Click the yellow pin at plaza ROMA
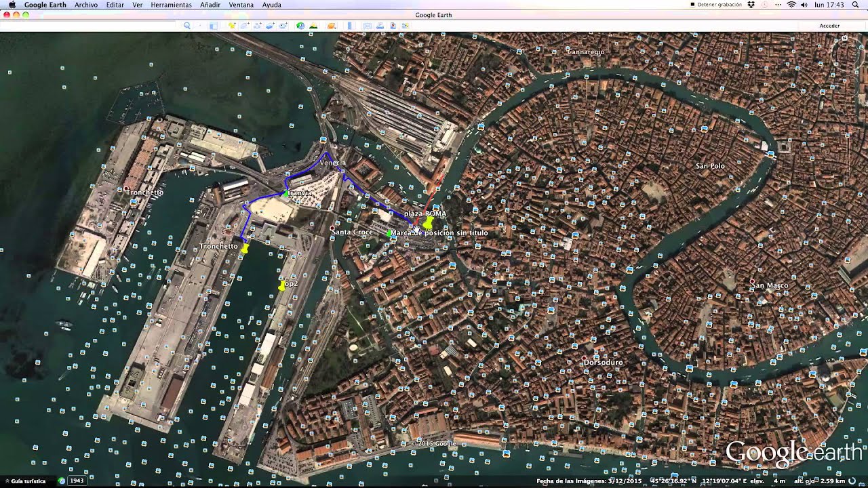This screenshot has width=868, height=488. [428, 223]
